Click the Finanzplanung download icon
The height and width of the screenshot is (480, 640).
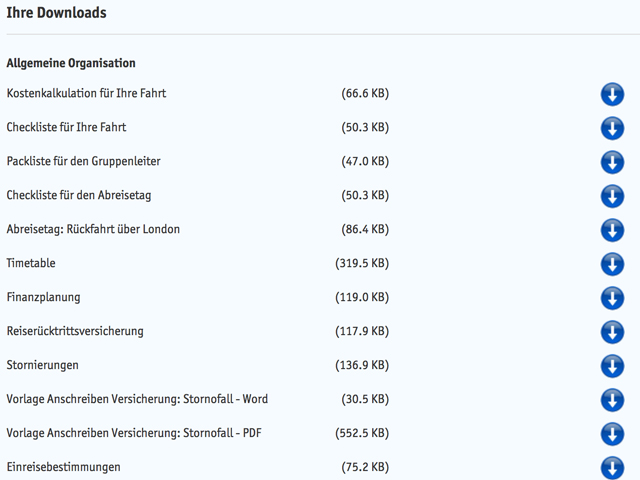[612, 298]
